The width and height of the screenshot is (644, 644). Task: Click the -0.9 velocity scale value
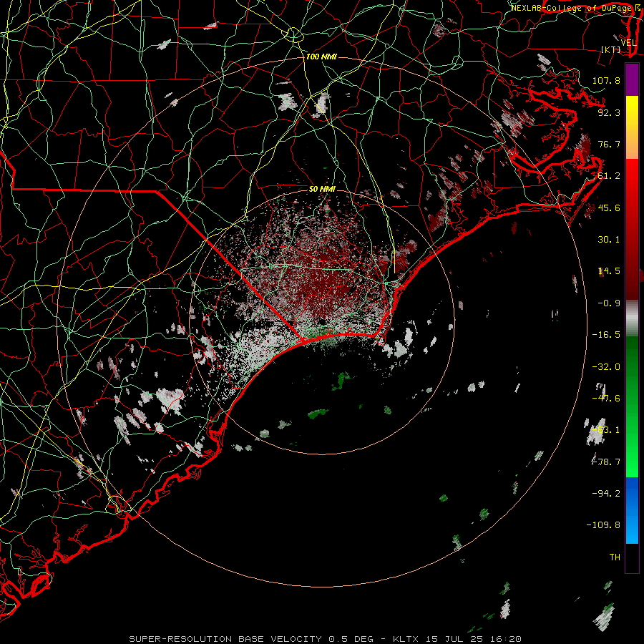tap(609, 303)
